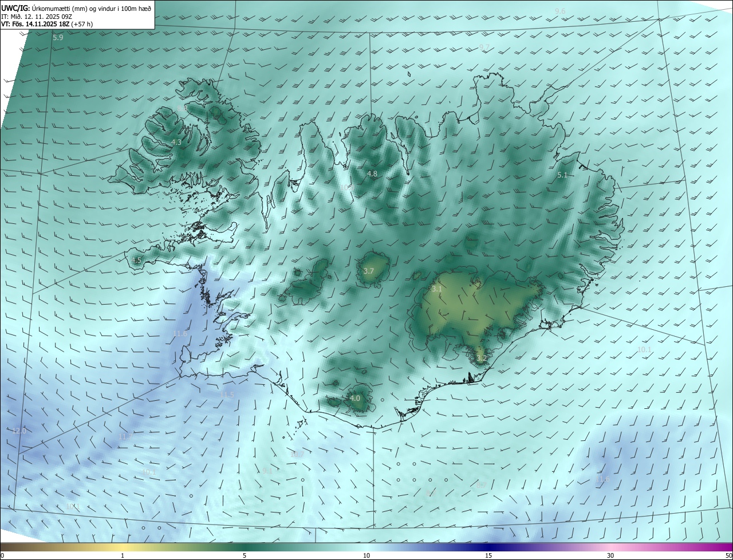Click the "10.7" value label on map
The height and width of the screenshot is (560, 733).
click(x=297, y=454)
